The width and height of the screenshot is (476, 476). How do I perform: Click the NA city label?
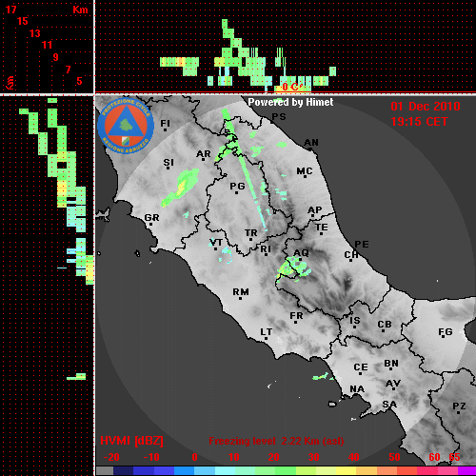[x=357, y=389]
